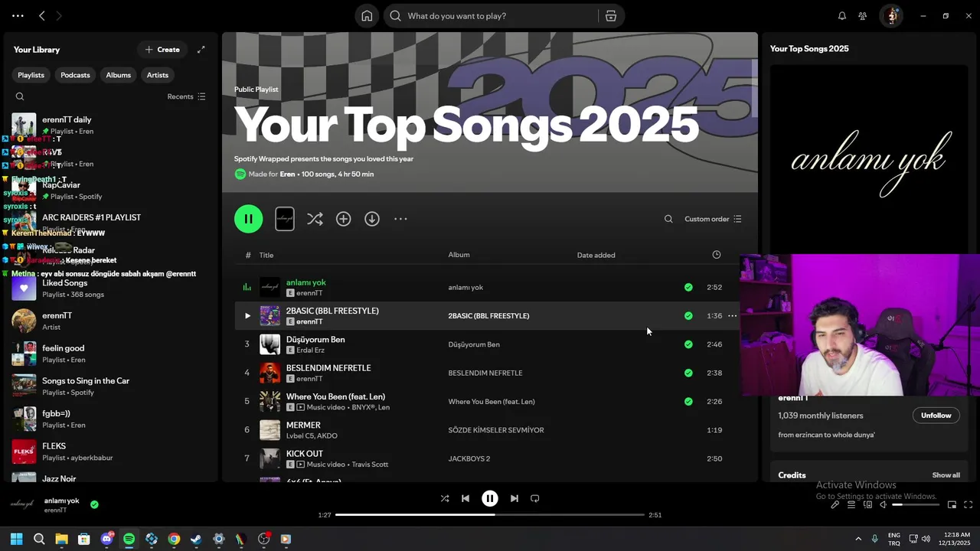Toggle liked check for anlamı yok row
980x551 pixels.
click(688, 288)
